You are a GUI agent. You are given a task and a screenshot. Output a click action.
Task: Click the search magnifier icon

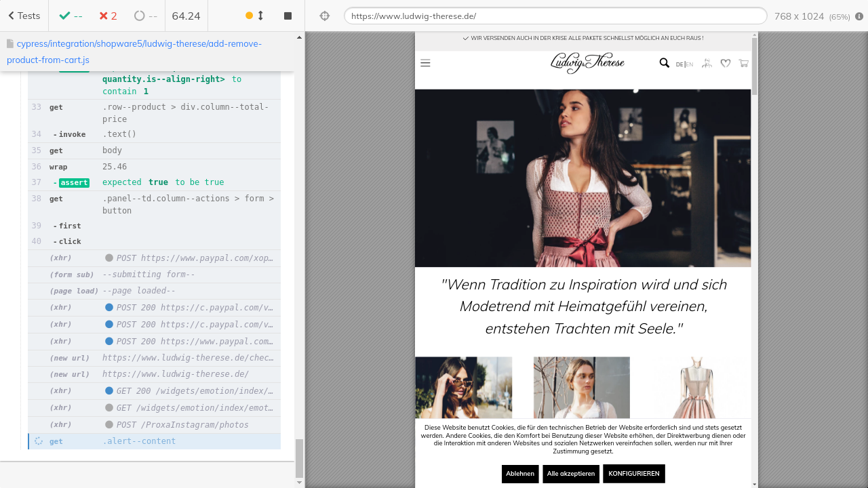pos(664,63)
